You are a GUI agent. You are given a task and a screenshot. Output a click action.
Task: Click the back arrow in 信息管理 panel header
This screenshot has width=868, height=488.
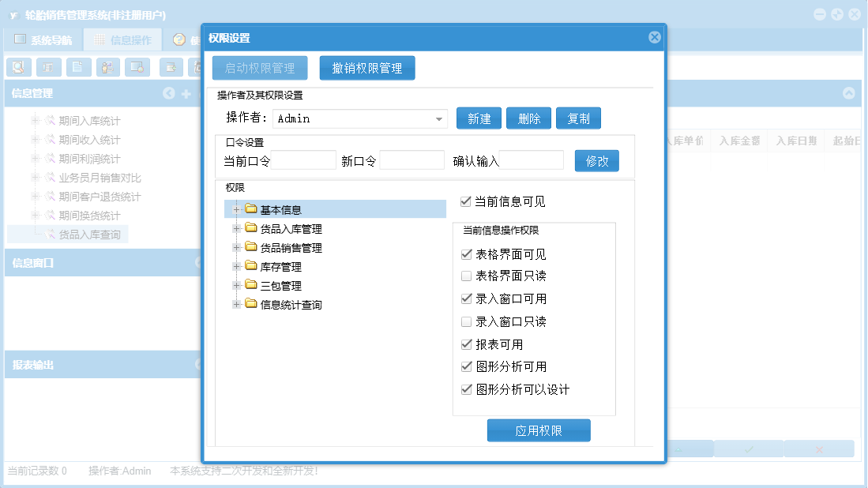169,93
